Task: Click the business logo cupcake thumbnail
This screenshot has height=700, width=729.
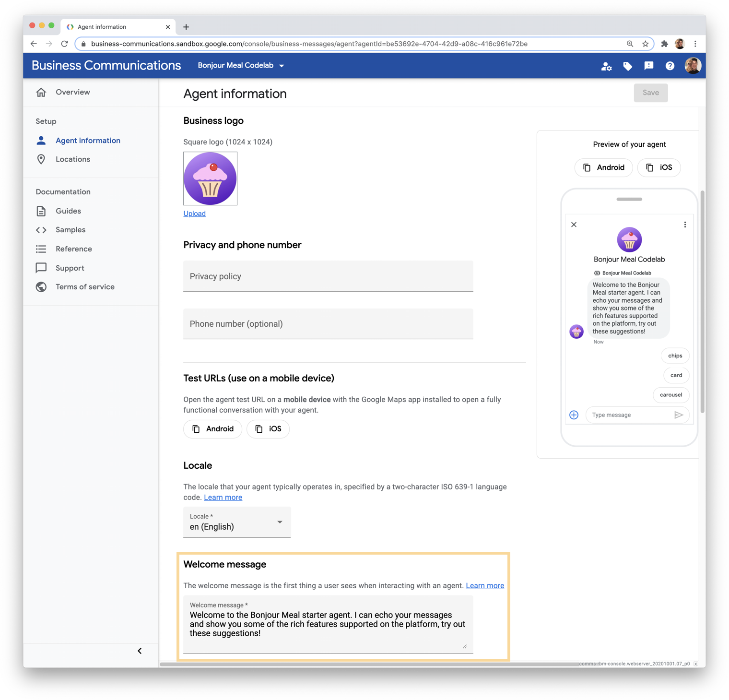Action: pyautogui.click(x=210, y=178)
